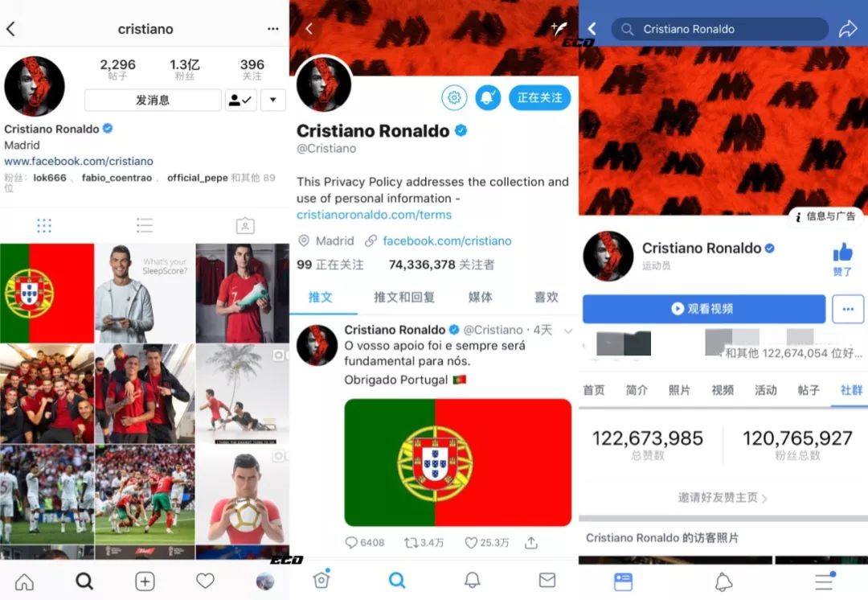Expand Instagram suggested accounts dropdown arrow
868x600 pixels.
273,100
